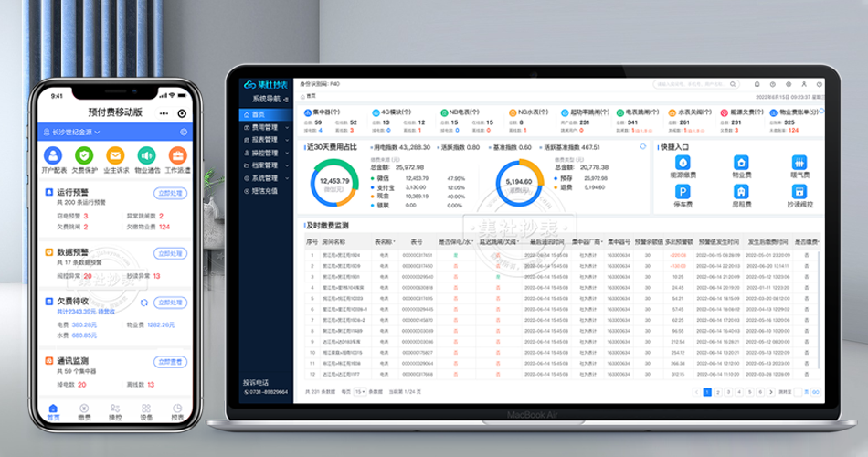Click the 物业费 quick entry icon
The width and height of the screenshot is (868, 457).
(x=741, y=161)
